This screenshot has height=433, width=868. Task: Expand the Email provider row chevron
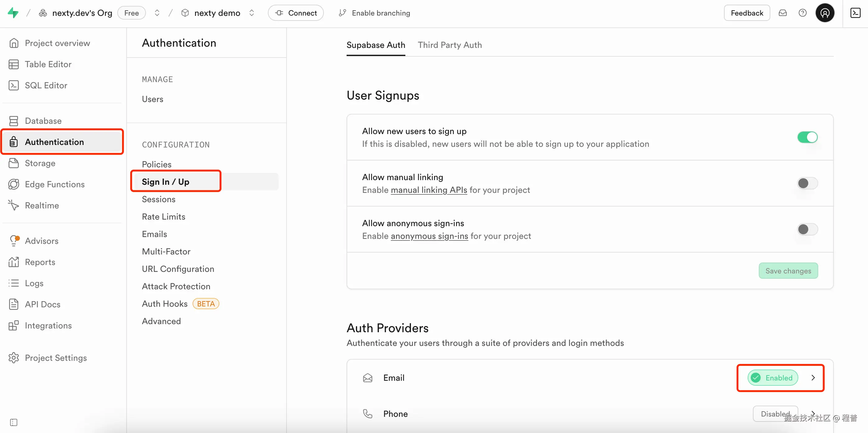click(813, 377)
